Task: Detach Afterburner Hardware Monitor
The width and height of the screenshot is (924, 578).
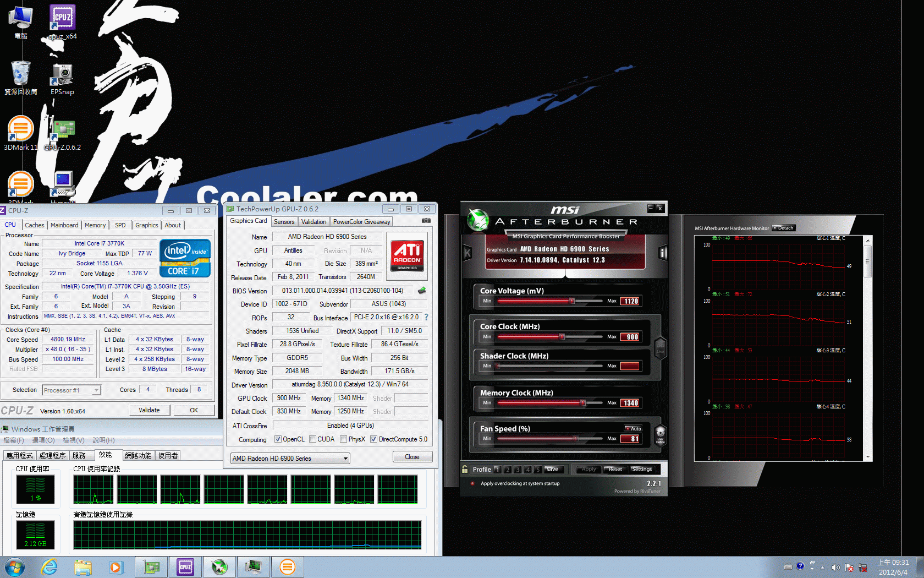Action: coord(784,228)
